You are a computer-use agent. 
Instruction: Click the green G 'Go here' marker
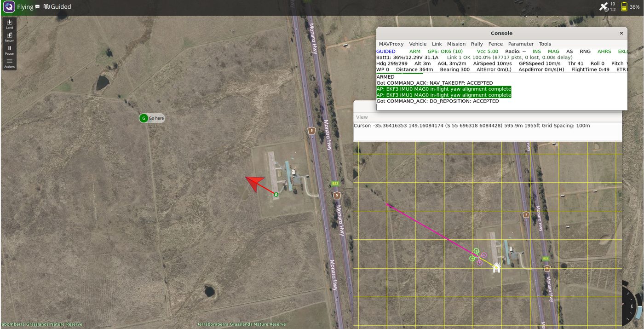[x=144, y=118]
